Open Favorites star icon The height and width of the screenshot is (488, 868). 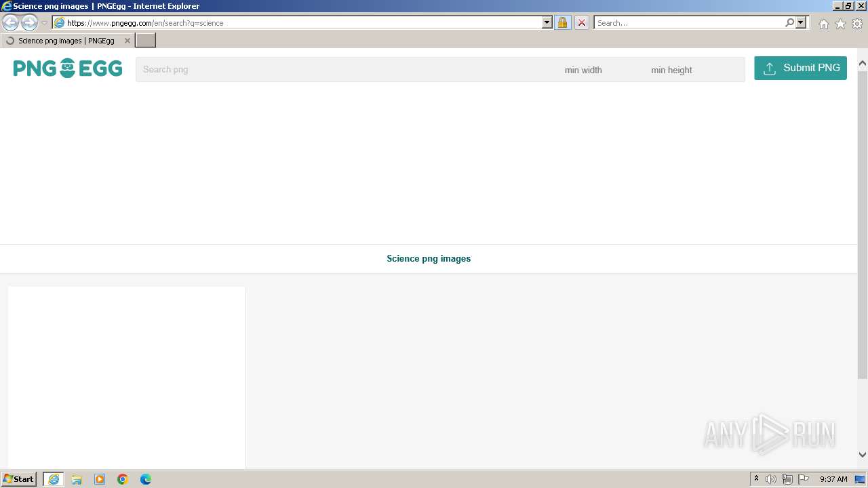point(840,24)
